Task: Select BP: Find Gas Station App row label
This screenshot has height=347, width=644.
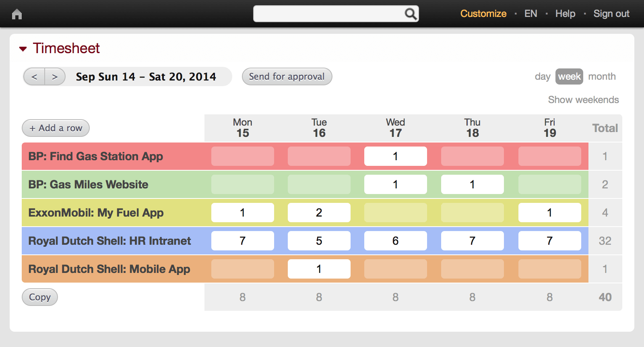Action: [96, 156]
